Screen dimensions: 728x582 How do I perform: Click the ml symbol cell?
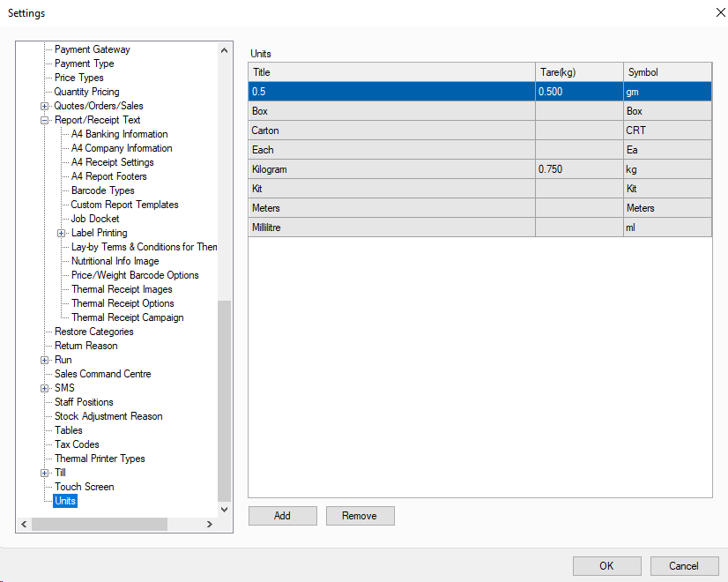668,228
